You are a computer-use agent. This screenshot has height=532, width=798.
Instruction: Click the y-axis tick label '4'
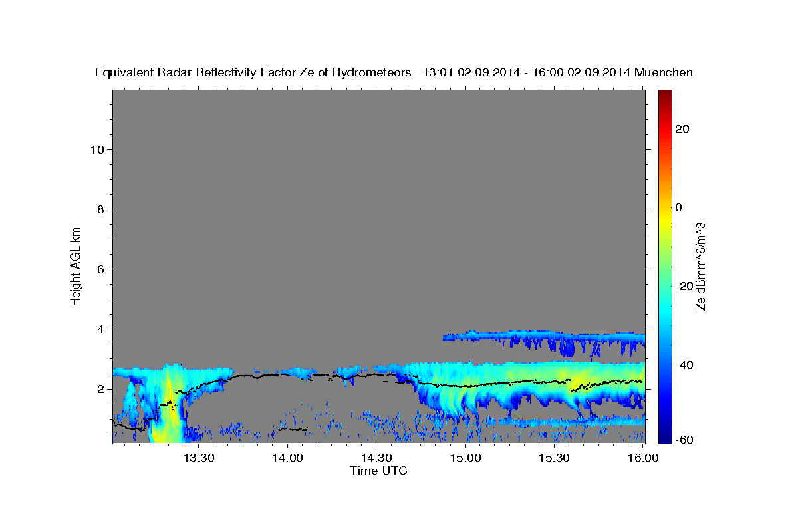(100, 329)
